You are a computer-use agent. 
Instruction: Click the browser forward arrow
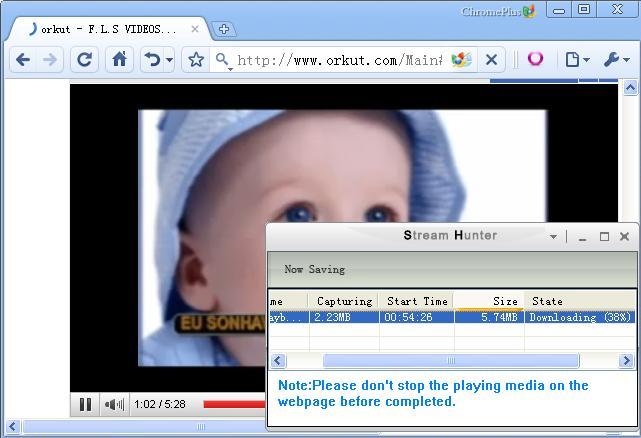(x=49, y=60)
